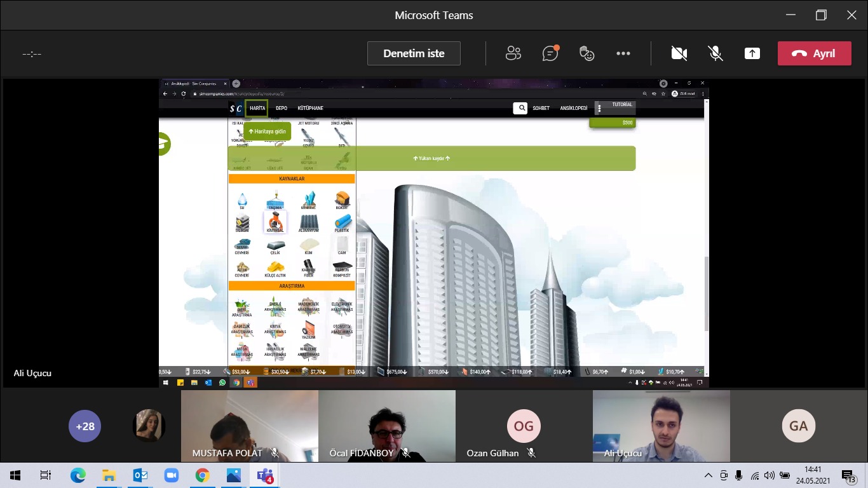Open the +28 more participants avatar
This screenshot has width=868, height=488.
coord(85,426)
